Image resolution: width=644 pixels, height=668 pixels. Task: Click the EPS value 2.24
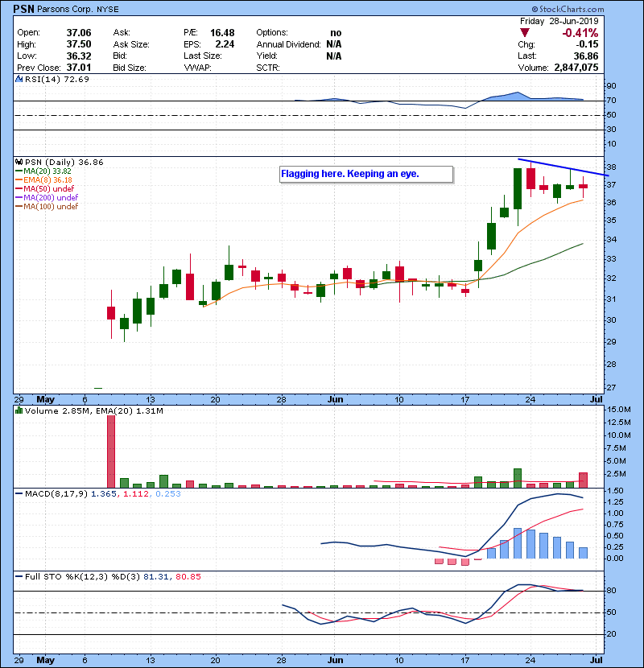[225, 44]
